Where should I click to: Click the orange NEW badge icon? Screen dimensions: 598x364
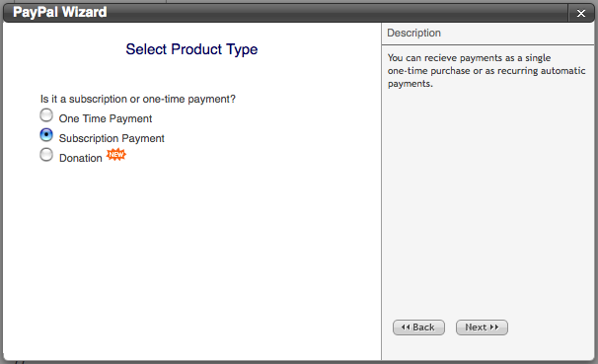[x=115, y=154]
